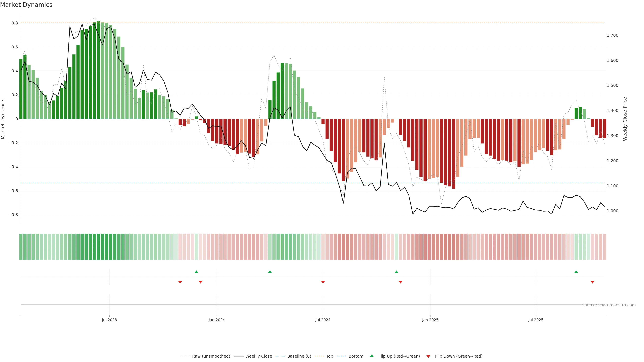Viewport: 644px width, 362px height.
Task: Click the last green Flip Up triangle
Action: coord(576,272)
